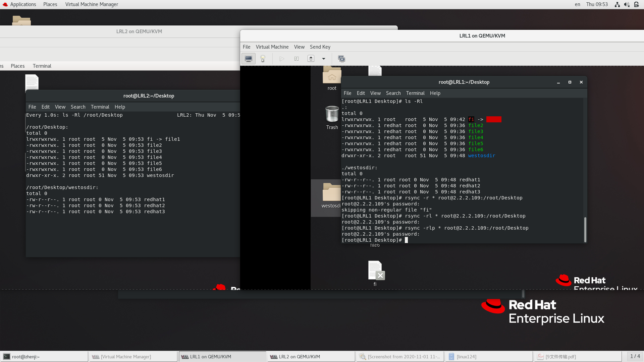Open the volume icon in the top bar
Image resolution: width=644 pixels, height=362 pixels.
tap(627, 4)
